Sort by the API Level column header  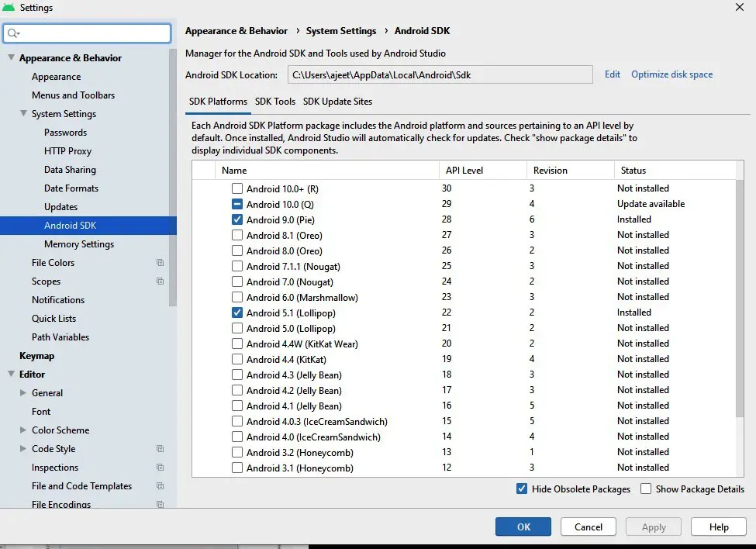482,170
